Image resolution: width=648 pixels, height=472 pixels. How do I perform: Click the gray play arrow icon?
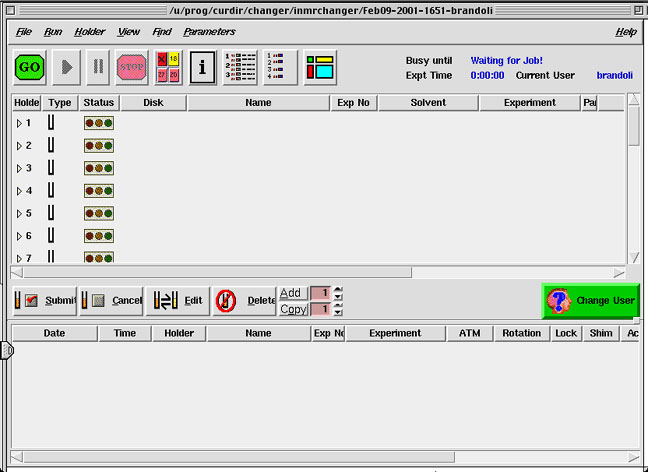click(65, 67)
